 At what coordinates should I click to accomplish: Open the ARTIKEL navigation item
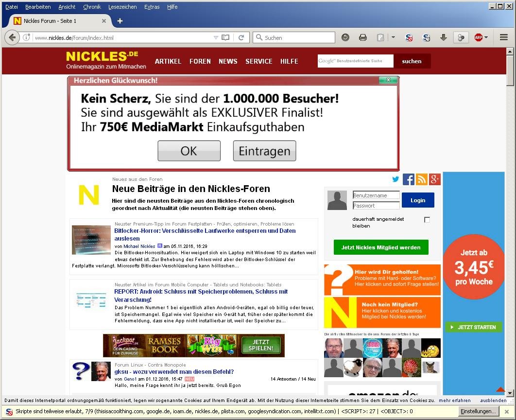168,61
